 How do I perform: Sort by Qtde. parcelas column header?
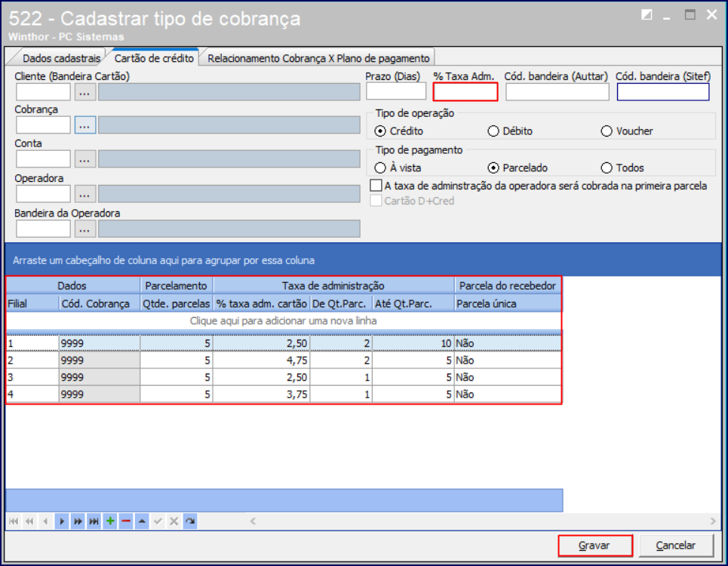(177, 303)
